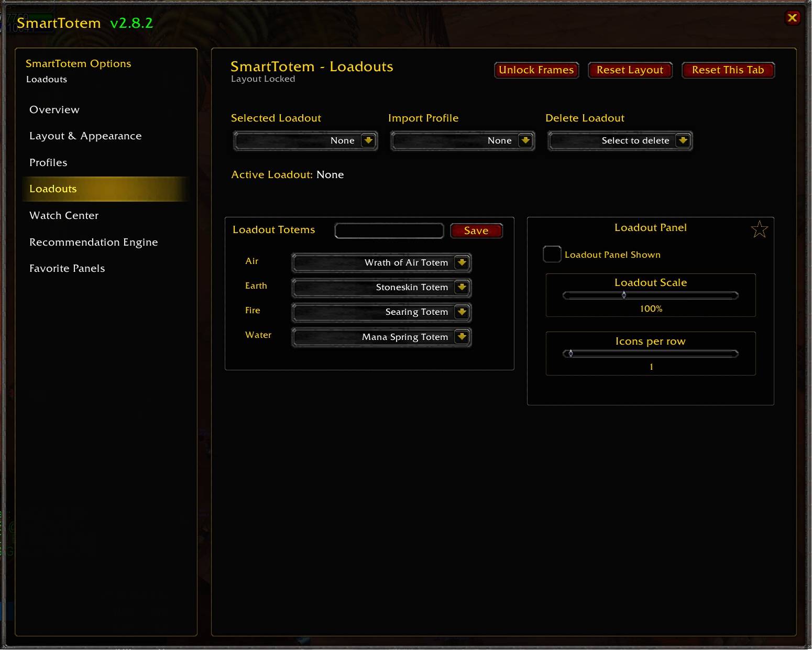This screenshot has height=650, width=812.
Task: Click the favorite star on Loadout Panel
Action: 759,229
